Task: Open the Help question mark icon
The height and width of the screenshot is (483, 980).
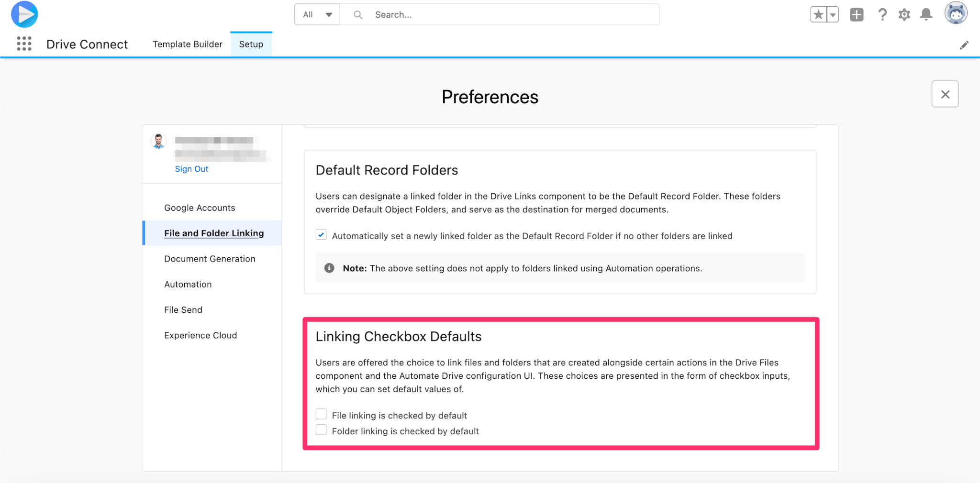Action: tap(882, 15)
